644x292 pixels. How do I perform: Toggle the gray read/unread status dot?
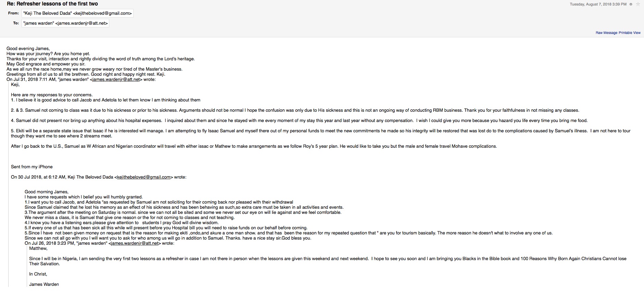pos(631,4)
